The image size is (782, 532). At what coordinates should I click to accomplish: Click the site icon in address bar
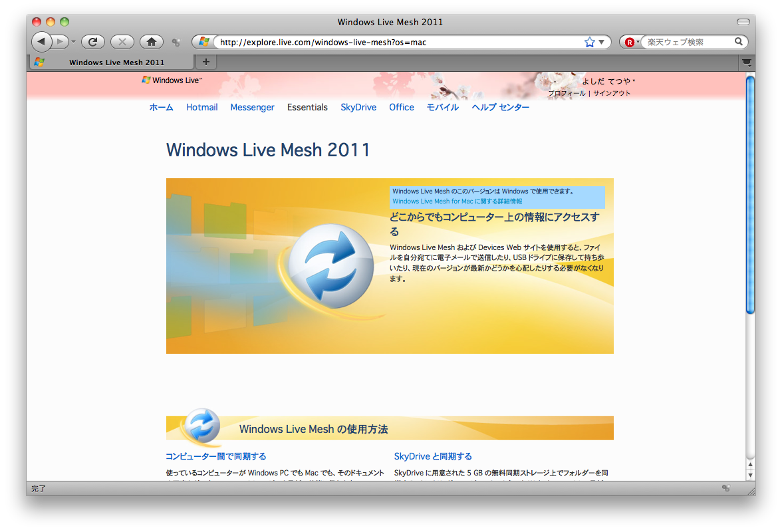(203, 42)
